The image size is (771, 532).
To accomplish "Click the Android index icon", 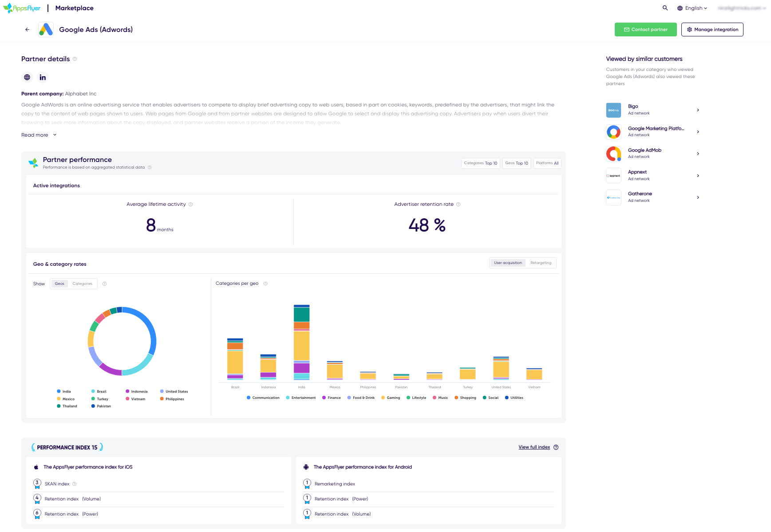I will tap(306, 467).
